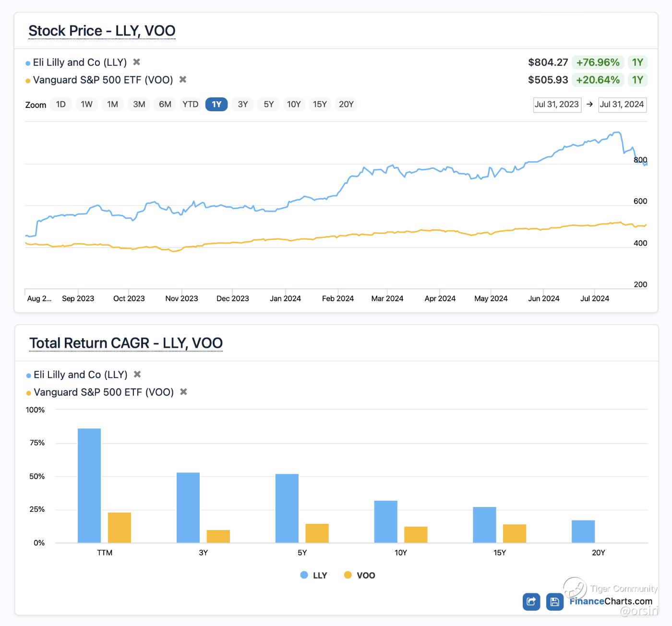Click Vanguard S&P 500 ETF label in Total Return chart

(104, 392)
